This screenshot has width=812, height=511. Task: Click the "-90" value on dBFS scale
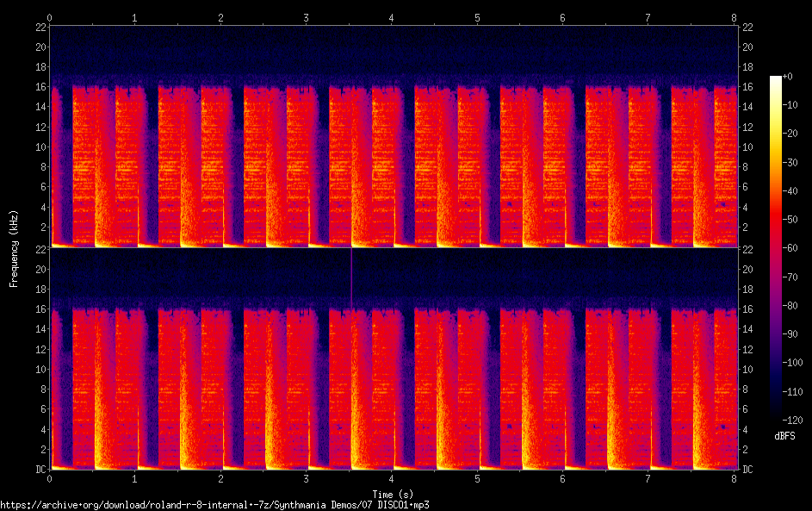(x=790, y=333)
